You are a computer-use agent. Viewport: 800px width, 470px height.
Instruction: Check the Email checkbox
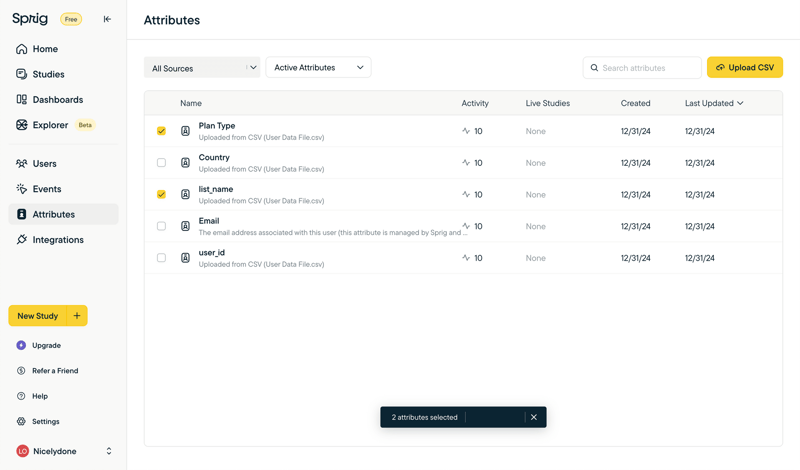tap(161, 226)
